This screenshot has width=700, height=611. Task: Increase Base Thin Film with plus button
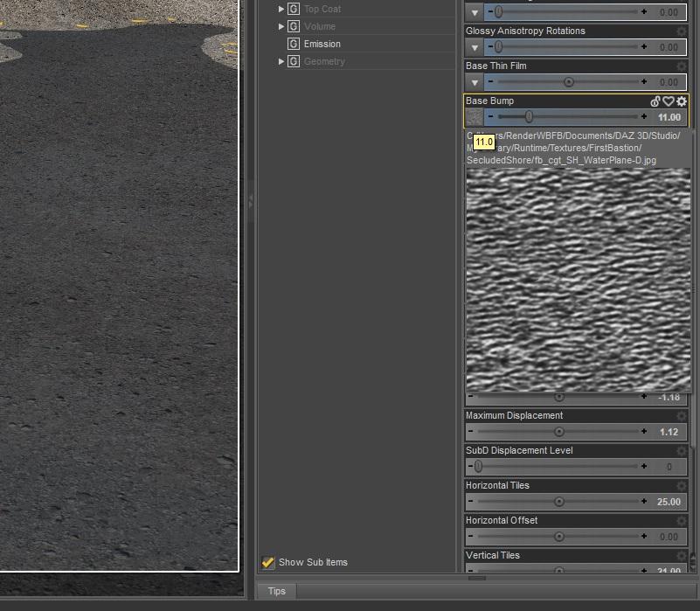click(644, 82)
